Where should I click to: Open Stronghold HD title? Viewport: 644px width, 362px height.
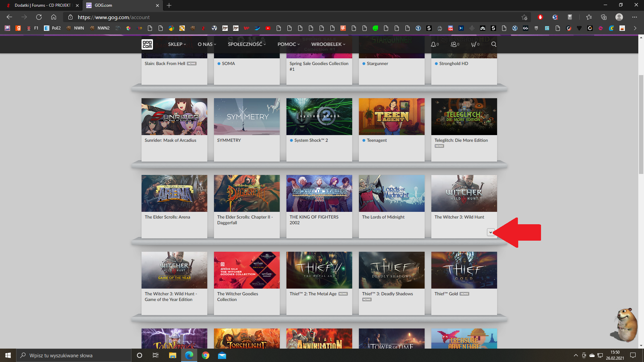tap(453, 63)
